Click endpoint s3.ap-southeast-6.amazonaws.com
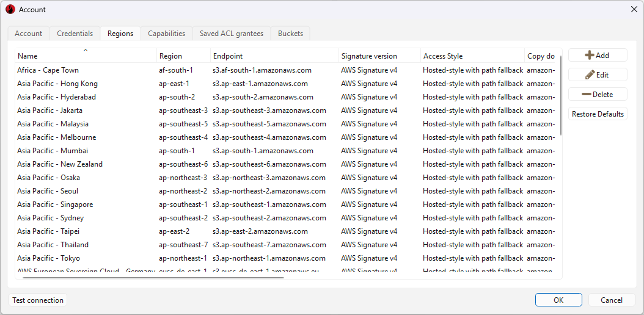Viewport: 644px width, 315px height. 269,164
